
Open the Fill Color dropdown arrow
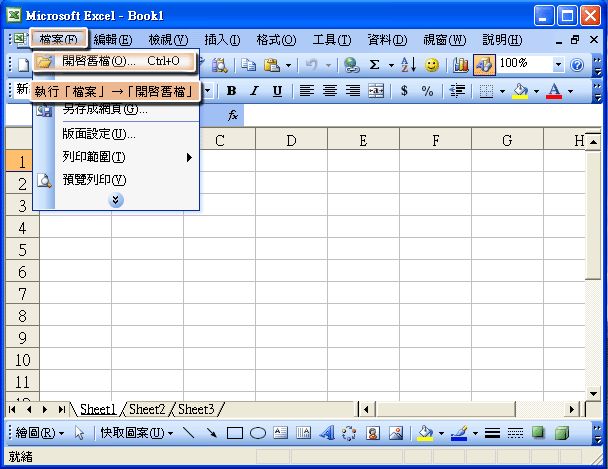pos(536,91)
